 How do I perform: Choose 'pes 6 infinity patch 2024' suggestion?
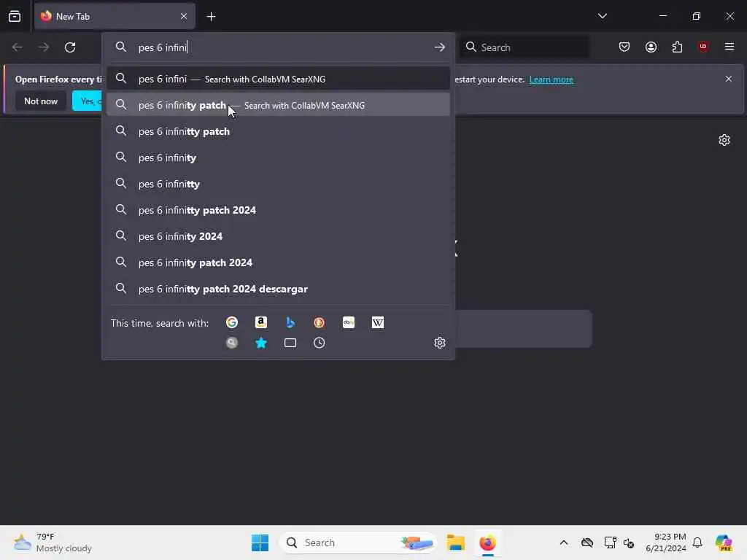[x=278, y=262]
